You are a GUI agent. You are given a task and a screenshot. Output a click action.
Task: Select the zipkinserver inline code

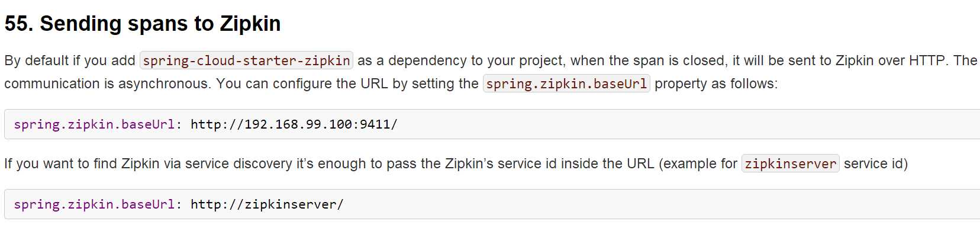pos(791,164)
